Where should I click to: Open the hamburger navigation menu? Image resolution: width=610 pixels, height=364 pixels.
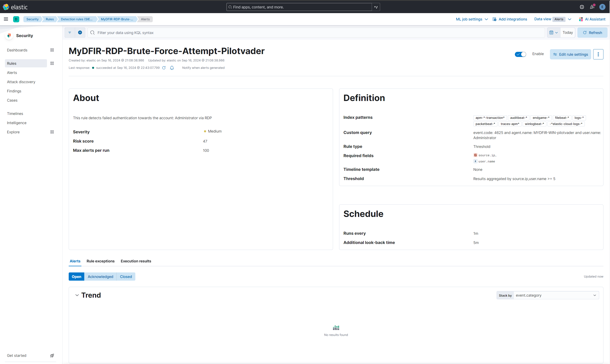pyautogui.click(x=6, y=19)
